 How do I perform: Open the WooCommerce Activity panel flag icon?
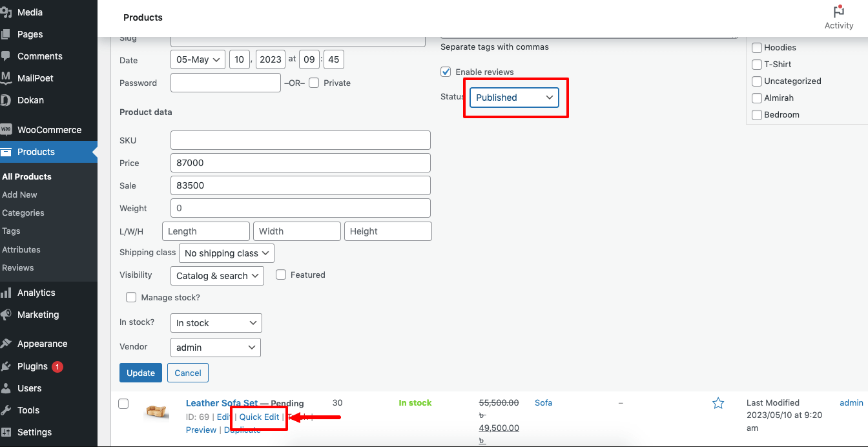(838, 12)
